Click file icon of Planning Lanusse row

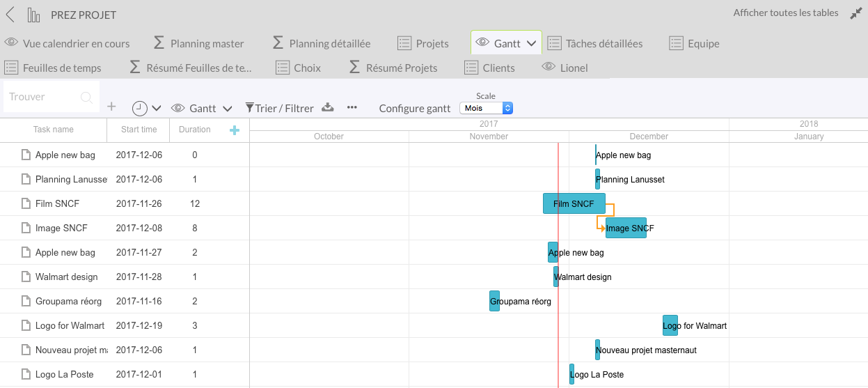click(x=26, y=179)
